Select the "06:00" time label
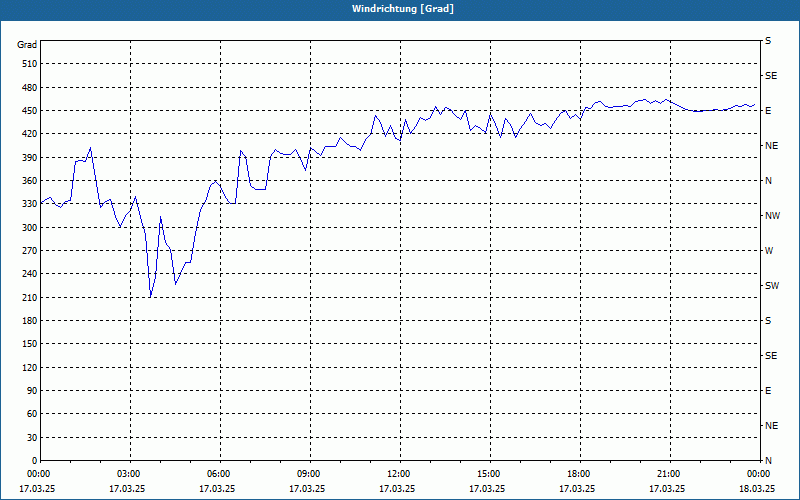The width and height of the screenshot is (800, 500). point(220,474)
